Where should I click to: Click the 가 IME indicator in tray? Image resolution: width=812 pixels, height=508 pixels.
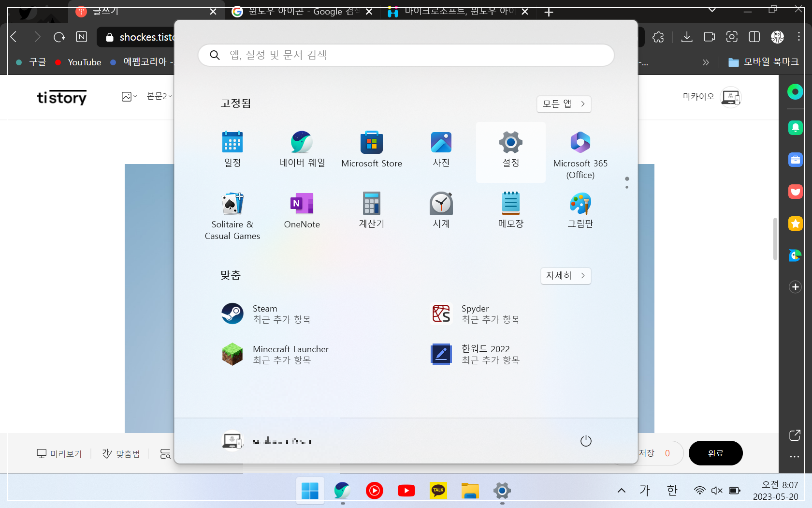pos(645,491)
